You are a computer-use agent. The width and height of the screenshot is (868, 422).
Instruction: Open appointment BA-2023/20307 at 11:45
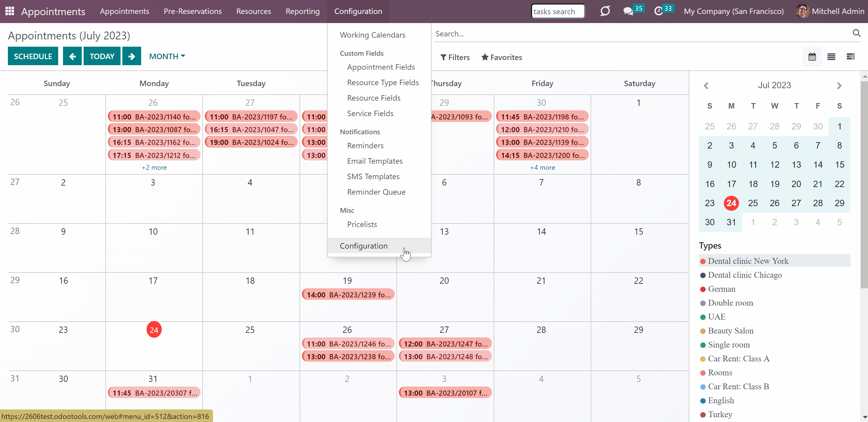[x=154, y=393]
